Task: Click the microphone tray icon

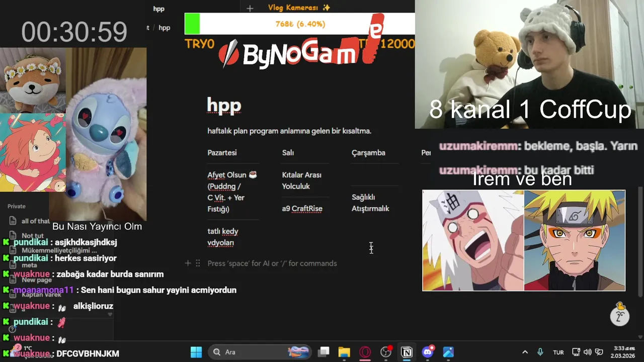Action: (x=540, y=352)
